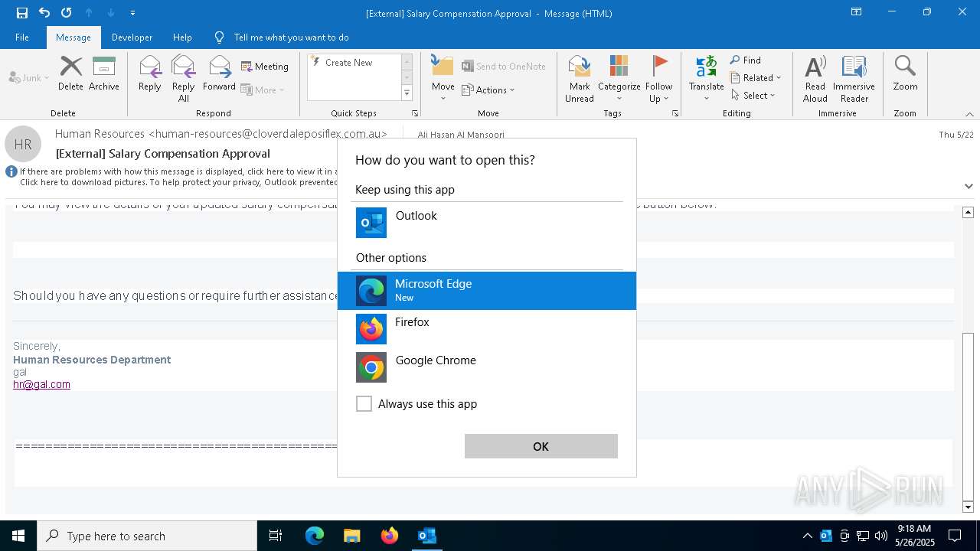Viewport: 980px width, 551px height.
Task: Click the taskbar search box
Action: click(147, 536)
